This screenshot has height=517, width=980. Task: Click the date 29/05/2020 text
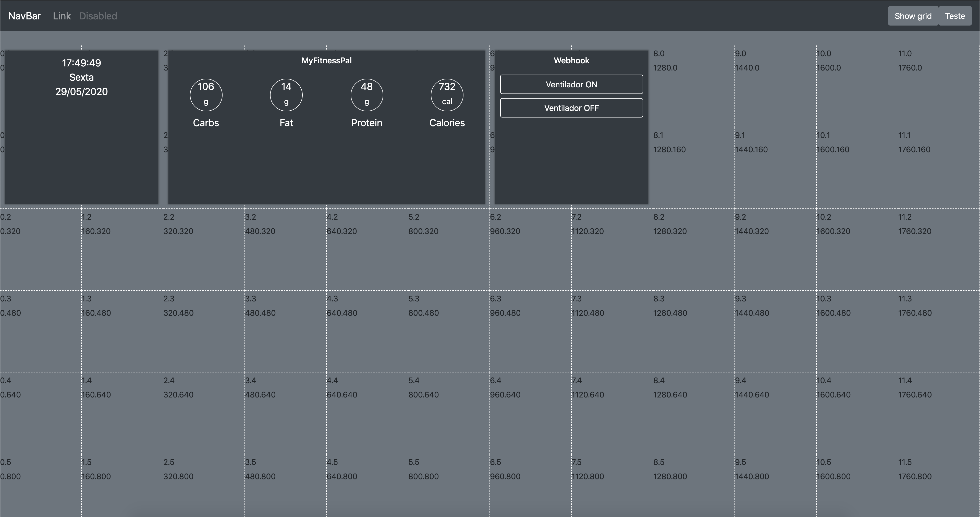click(x=81, y=91)
